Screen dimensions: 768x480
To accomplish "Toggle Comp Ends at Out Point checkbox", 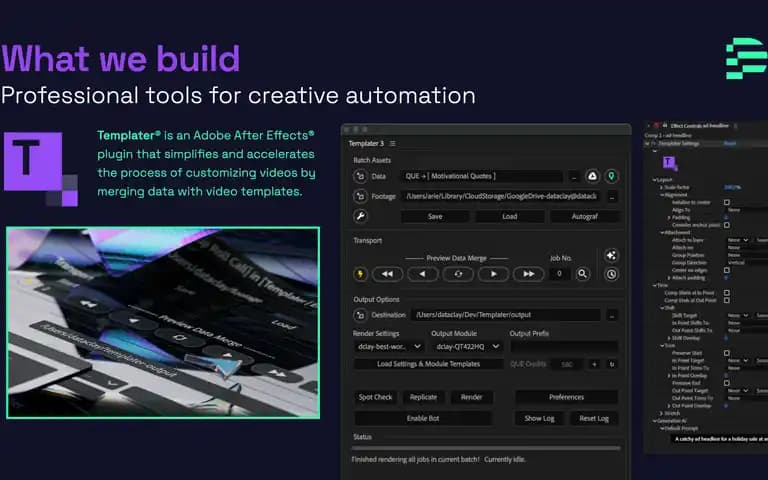I will pyautogui.click(x=727, y=300).
